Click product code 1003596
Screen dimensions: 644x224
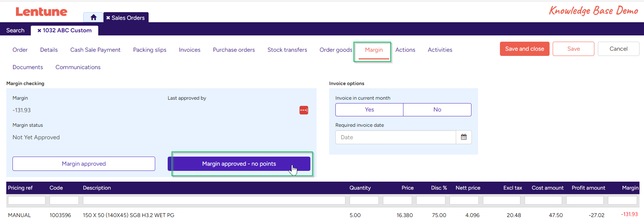coord(60,215)
